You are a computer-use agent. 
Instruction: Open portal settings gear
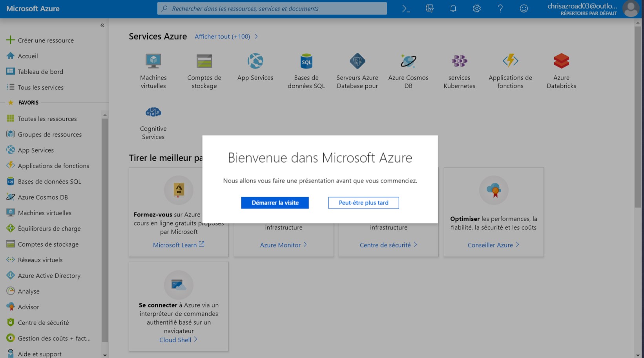click(477, 9)
